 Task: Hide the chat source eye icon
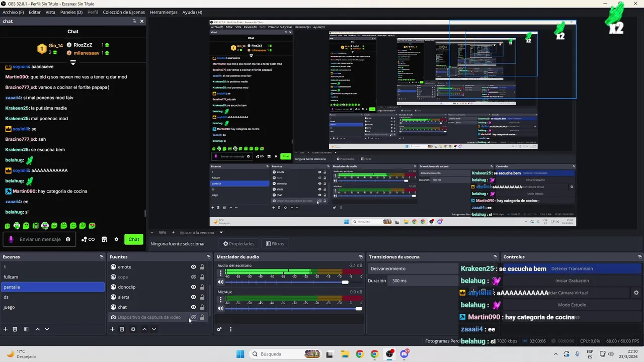pos(193,307)
